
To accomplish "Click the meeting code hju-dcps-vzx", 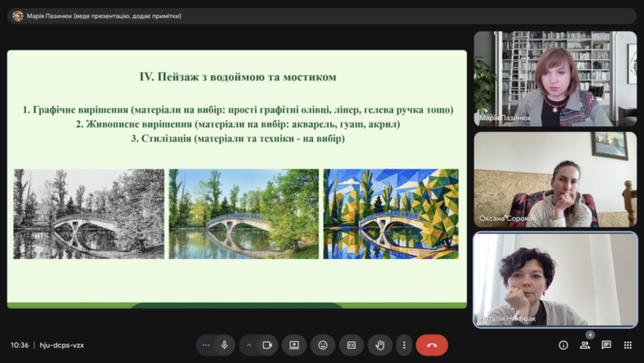I will (61, 345).
